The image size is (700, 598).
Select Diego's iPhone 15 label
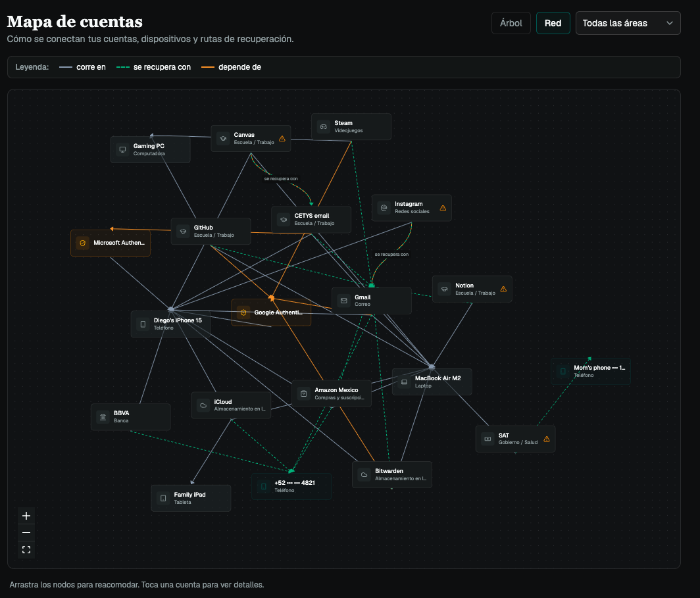click(178, 320)
